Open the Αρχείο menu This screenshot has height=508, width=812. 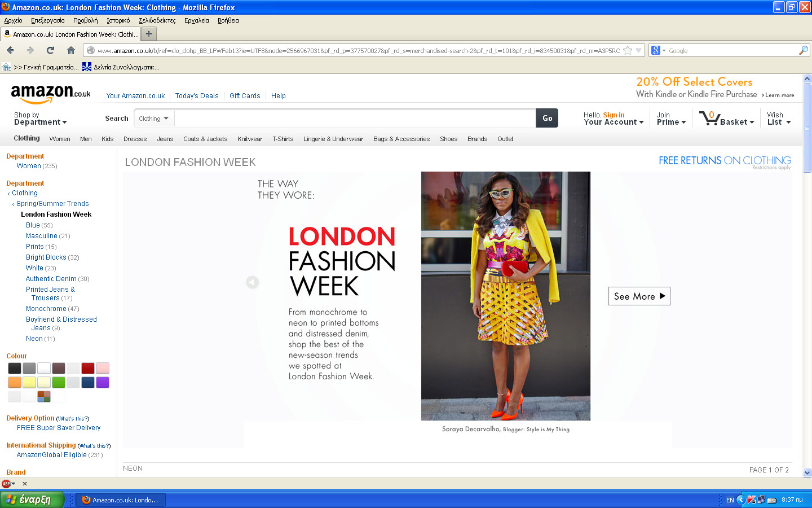coord(13,20)
